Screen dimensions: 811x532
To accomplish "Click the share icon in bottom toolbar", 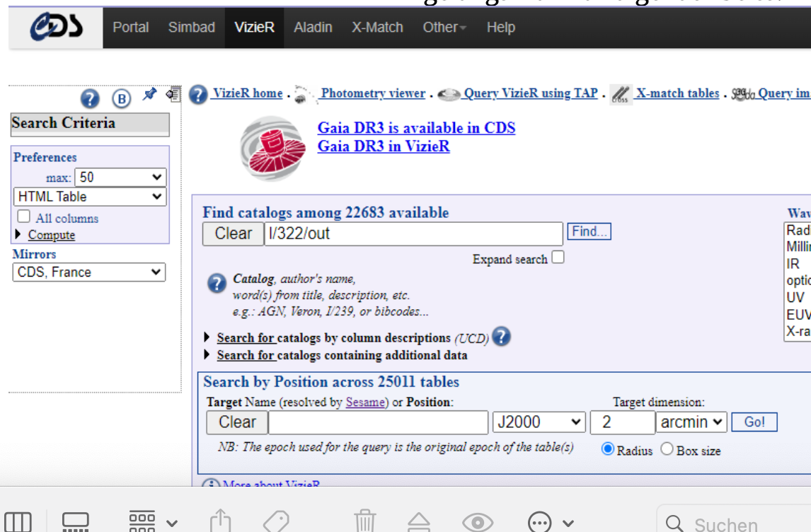I will click(220, 521).
